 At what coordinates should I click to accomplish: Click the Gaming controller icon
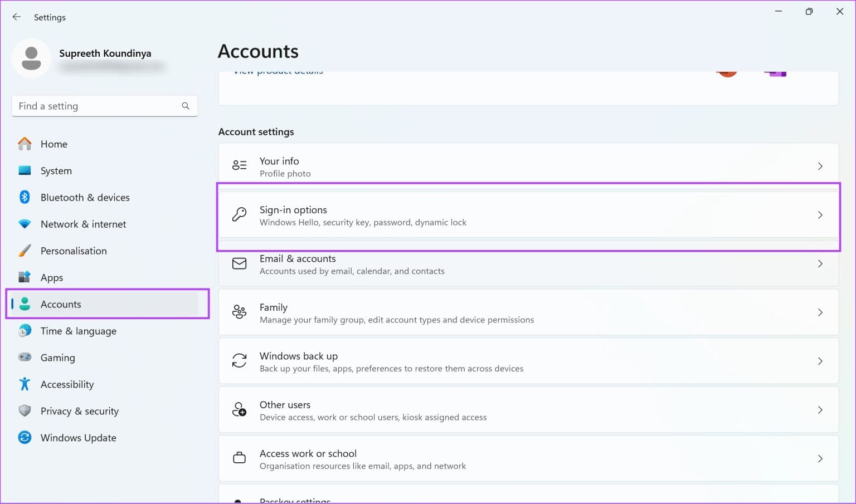click(25, 358)
